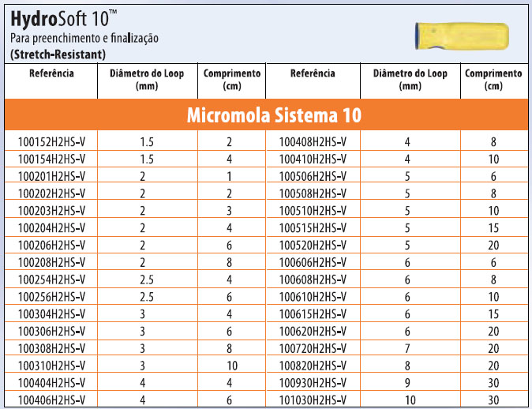Screen dimensions: 532x409
Task: Select loop diameter 10 in 101030H2HS-V row
Action: pyautogui.click(x=410, y=400)
